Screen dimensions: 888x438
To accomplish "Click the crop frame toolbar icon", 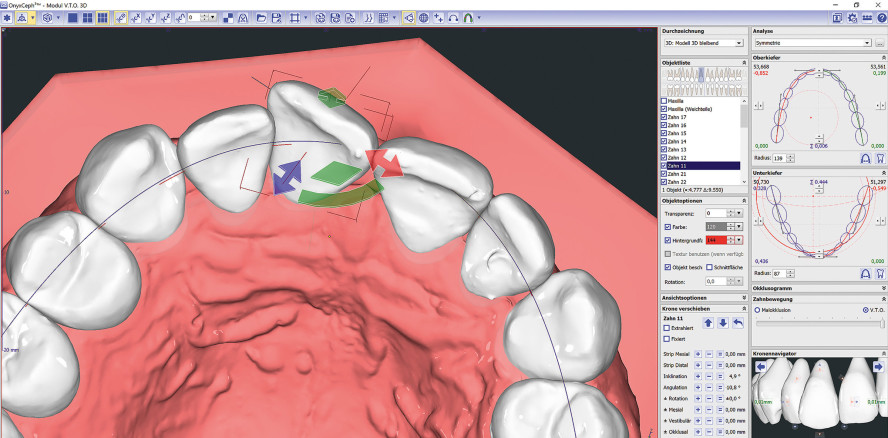I will [x=294, y=18].
